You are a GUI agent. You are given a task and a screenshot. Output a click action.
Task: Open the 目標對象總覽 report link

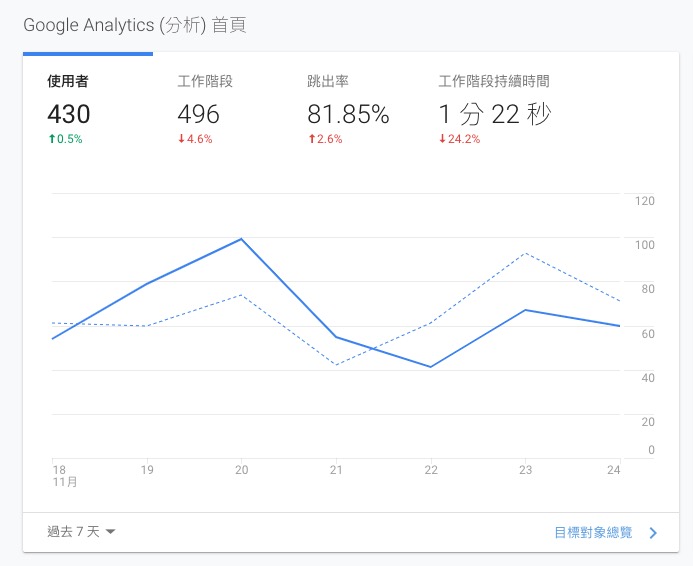(x=593, y=532)
